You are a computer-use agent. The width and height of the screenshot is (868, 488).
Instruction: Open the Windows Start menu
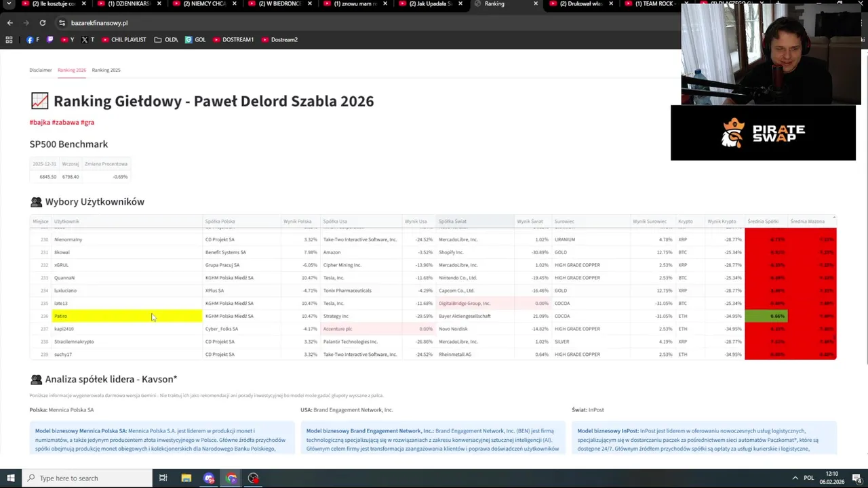pyautogui.click(x=10, y=478)
